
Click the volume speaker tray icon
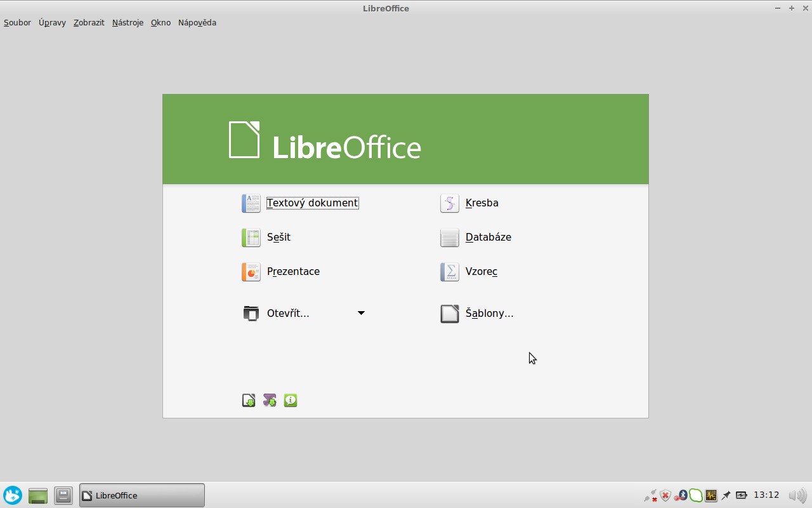797,495
